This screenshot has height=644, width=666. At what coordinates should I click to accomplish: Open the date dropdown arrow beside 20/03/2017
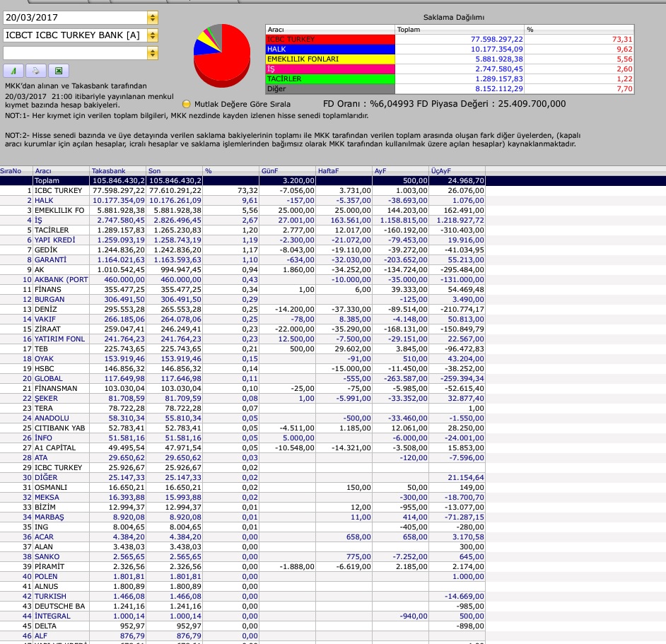click(153, 18)
